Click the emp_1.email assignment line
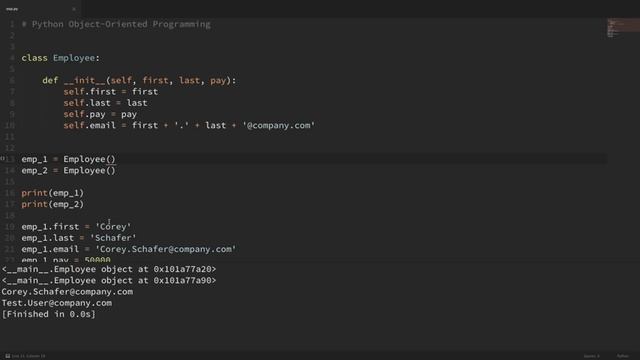 click(x=129, y=249)
